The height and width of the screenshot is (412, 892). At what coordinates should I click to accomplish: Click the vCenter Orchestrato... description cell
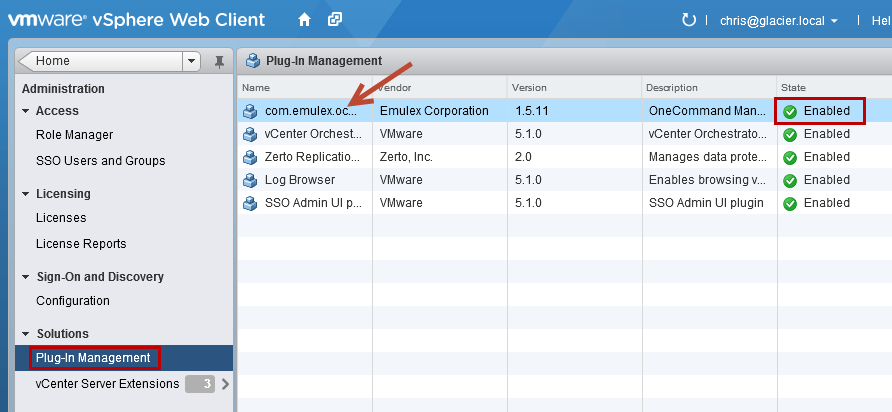coord(708,134)
